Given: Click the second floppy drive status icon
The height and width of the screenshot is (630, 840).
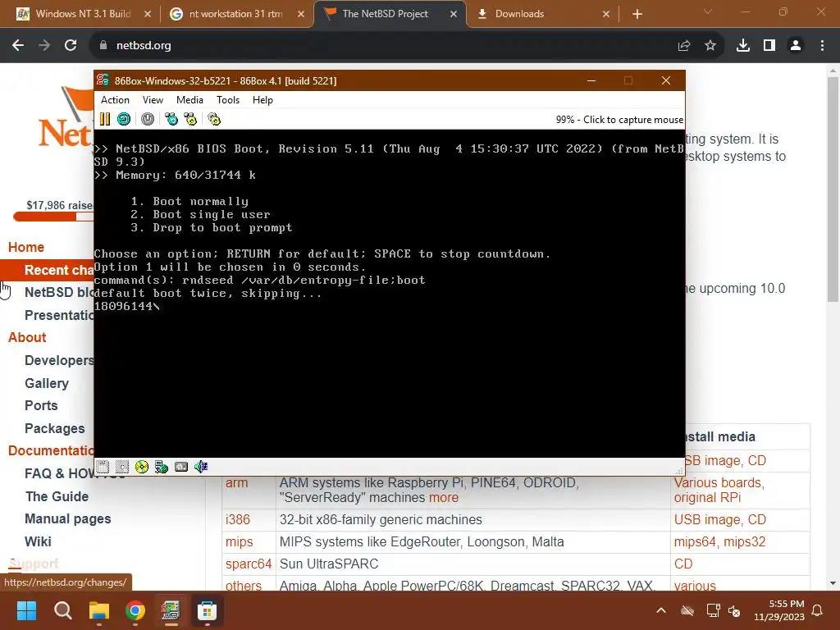Looking at the screenshot, I should click(122, 467).
